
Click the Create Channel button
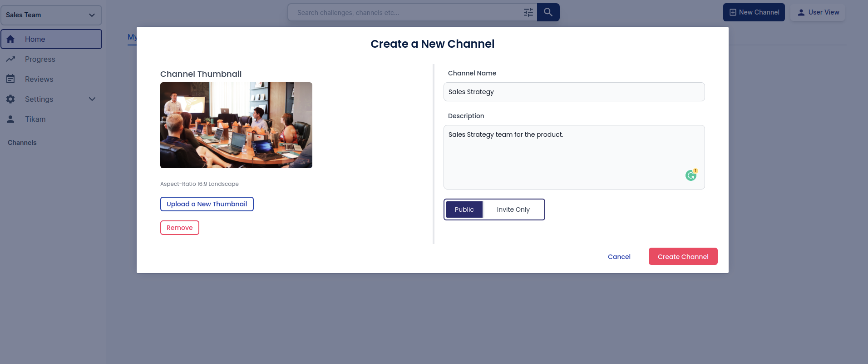coord(683,256)
